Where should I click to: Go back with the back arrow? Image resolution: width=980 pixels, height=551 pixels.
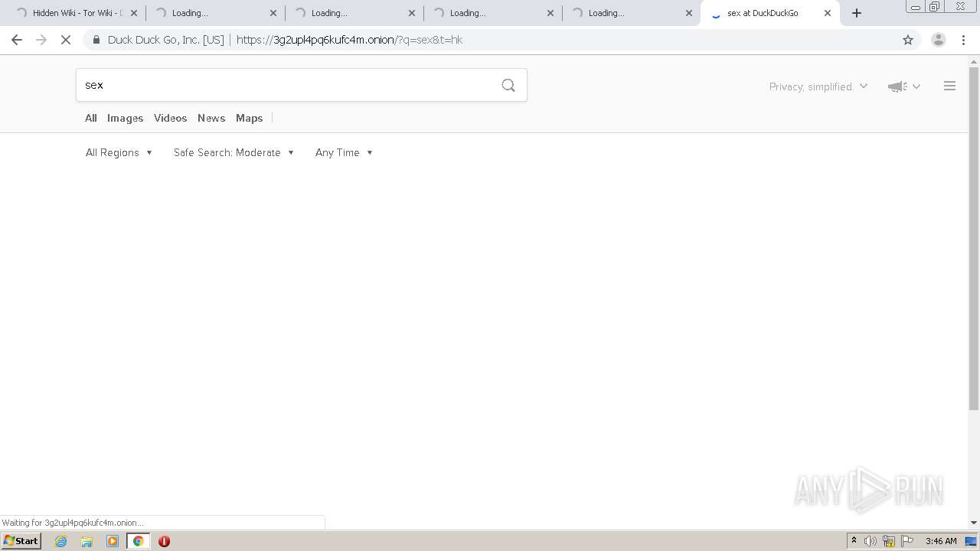(x=17, y=40)
